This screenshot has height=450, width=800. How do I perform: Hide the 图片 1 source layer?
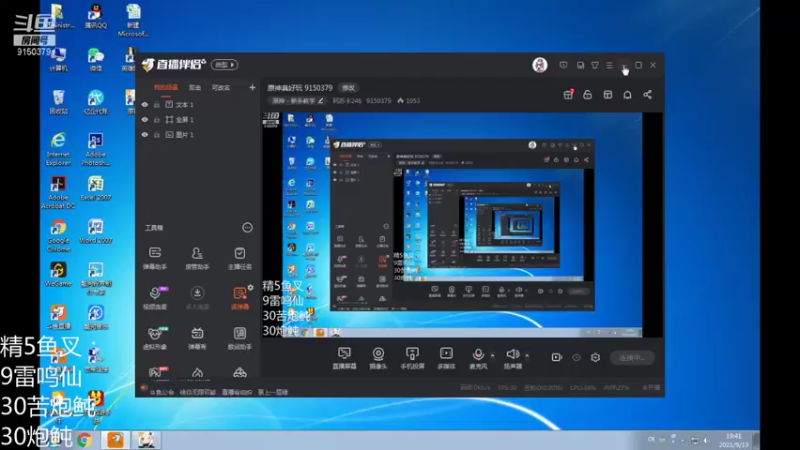(145, 135)
